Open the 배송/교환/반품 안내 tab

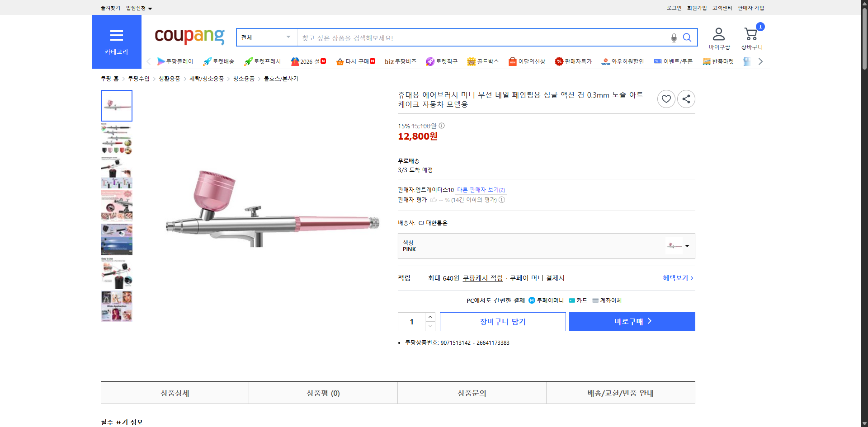click(620, 393)
